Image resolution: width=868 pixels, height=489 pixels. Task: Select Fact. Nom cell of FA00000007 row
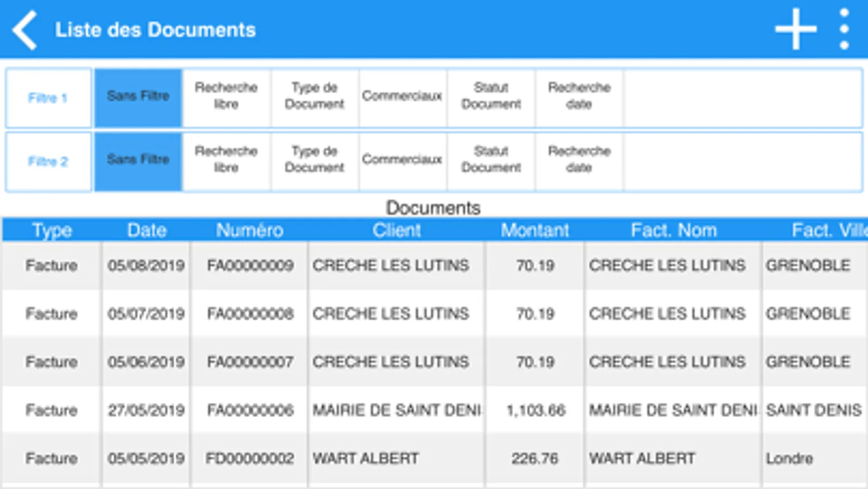[x=674, y=362]
